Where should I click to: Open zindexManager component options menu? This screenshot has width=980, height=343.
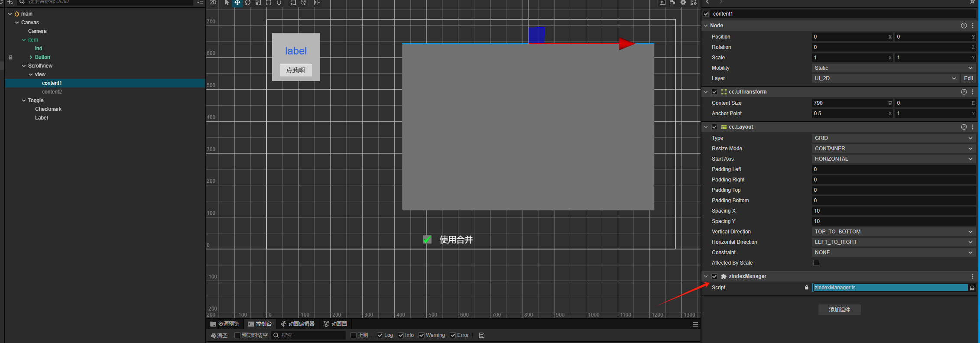tap(973, 276)
